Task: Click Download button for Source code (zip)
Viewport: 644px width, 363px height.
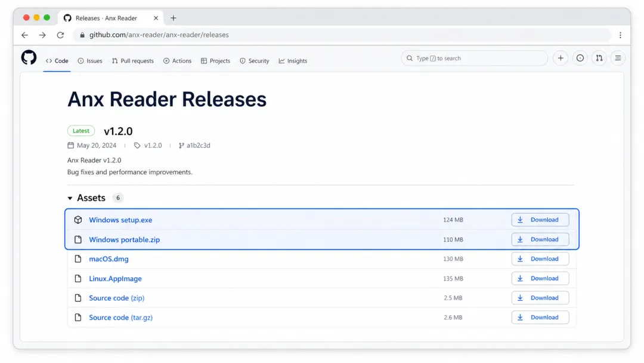Action: [540, 298]
